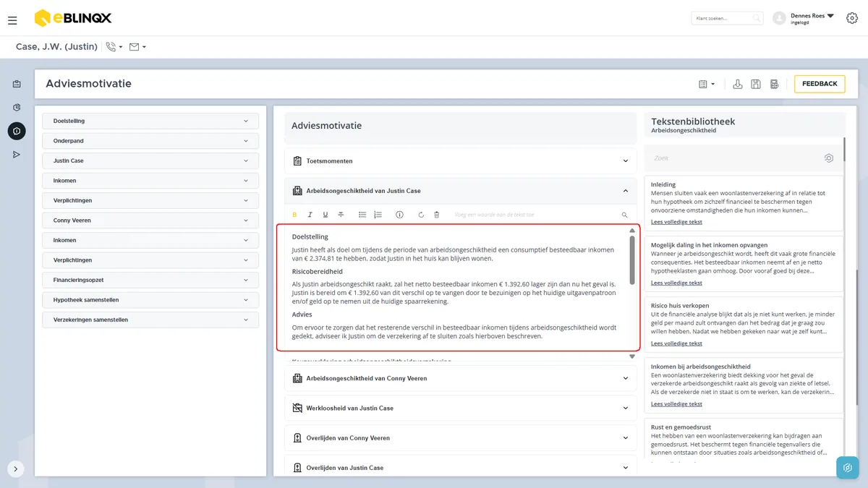This screenshot has width=868, height=488.
Task: Expand Werkloosheid van Justin Case panel
Action: pos(461,408)
